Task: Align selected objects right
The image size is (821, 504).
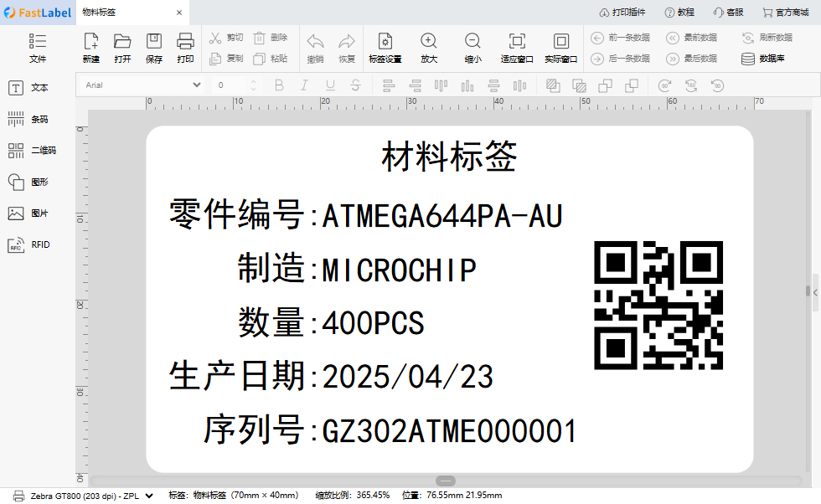Action: click(x=416, y=85)
